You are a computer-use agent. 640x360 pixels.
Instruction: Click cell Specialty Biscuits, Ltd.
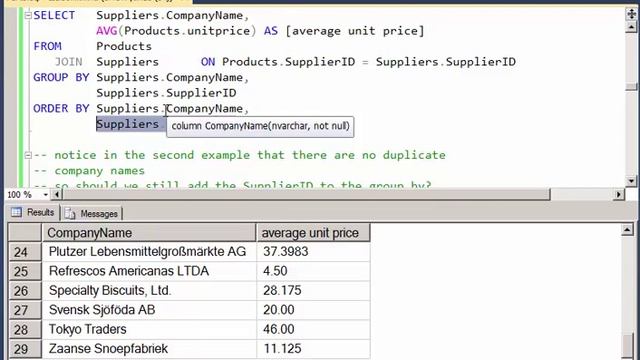(x=149, y=291)
